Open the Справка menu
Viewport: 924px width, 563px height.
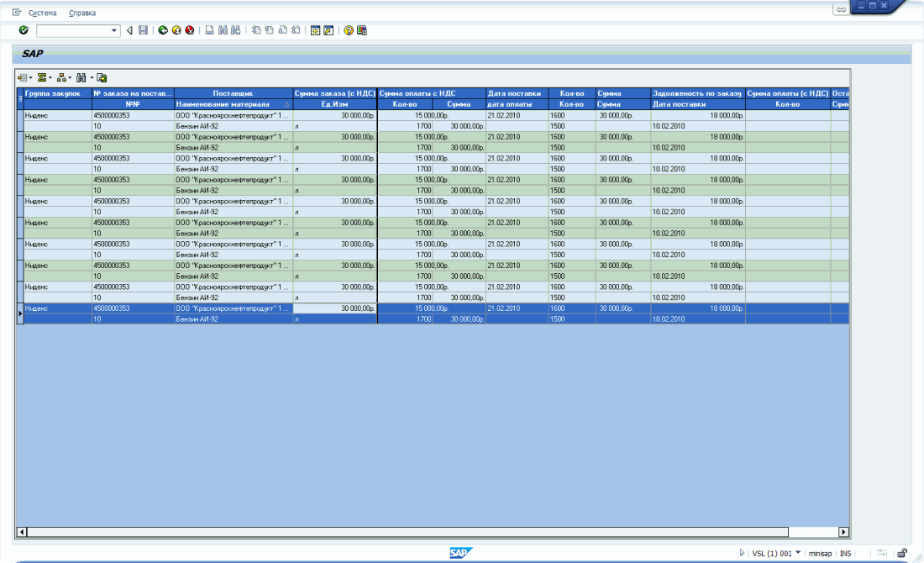click(x=82, y=13)
